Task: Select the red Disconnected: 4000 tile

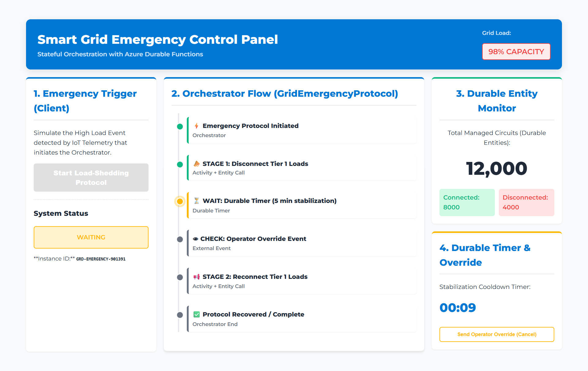Action: (x=526, y=202)
